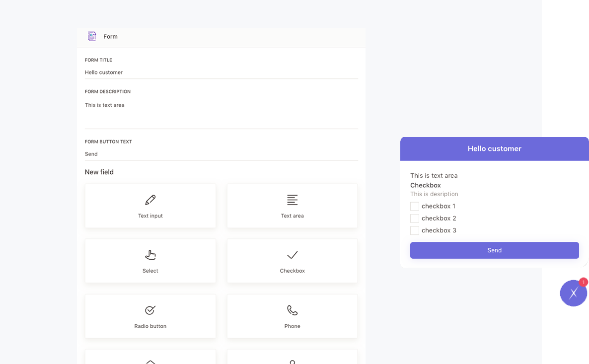Choose the Select field pointer icon
589x364 pixels.
pos(150,255)
